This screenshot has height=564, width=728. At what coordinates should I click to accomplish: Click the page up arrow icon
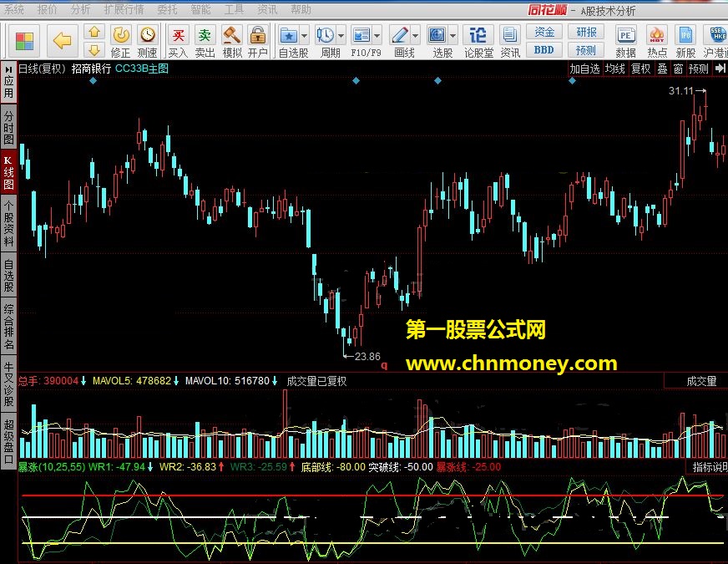[x=94, y=32]
